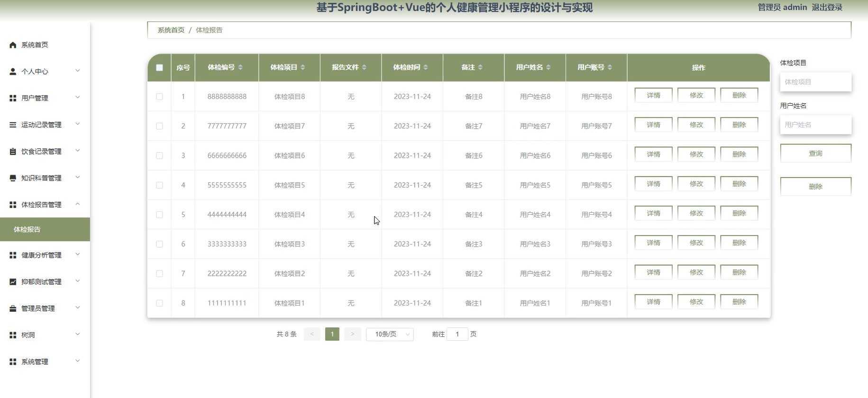Expand 用户管理 with its chevron
868x398 pixels.
click(x=78, y=97)
